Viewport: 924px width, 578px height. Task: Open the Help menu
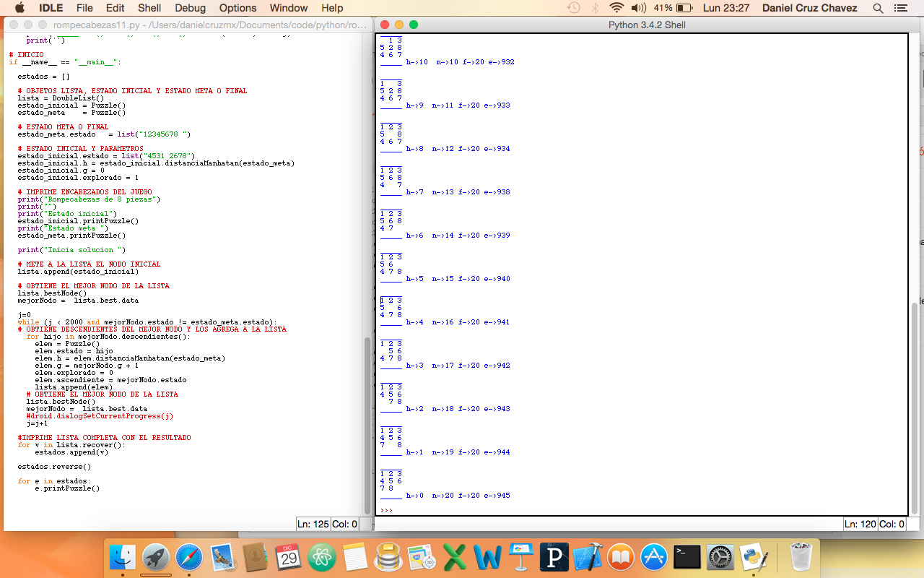[x=332, y=8]
